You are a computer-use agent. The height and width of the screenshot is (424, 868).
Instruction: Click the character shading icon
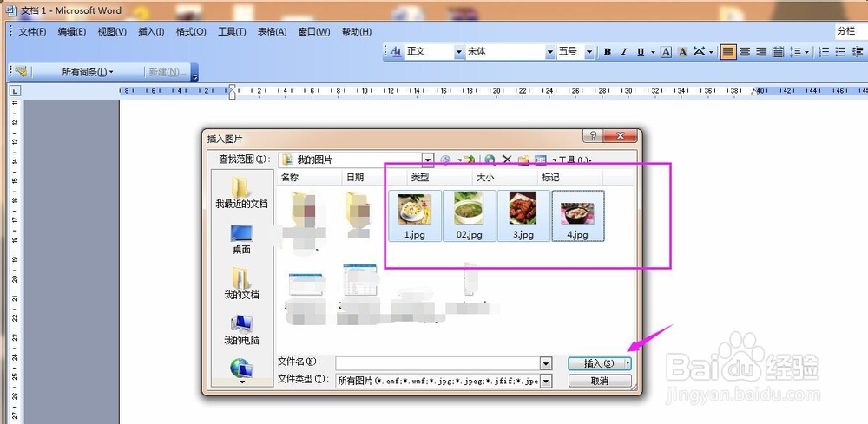(x=682, y=52)
